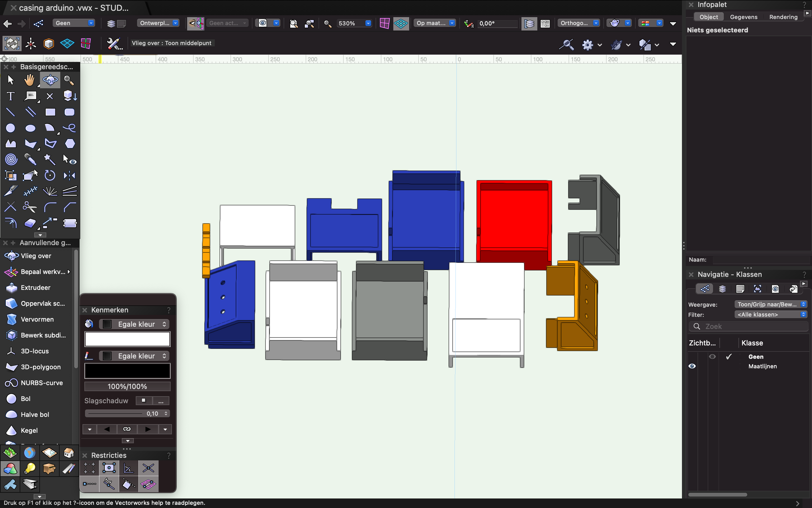
Task: Toggle Snap to Intersection restriction
Action: pos(148,468)
